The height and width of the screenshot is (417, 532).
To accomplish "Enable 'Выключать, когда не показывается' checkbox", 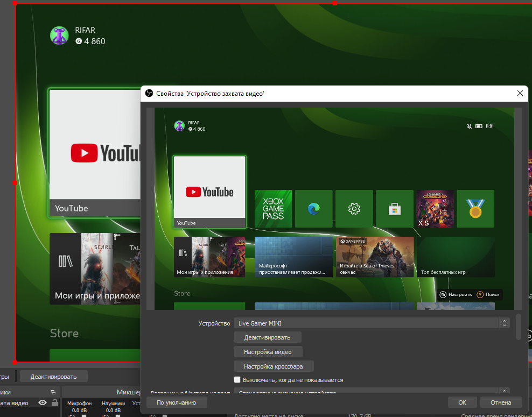I will pyautogui.click(x=237, y=380).
